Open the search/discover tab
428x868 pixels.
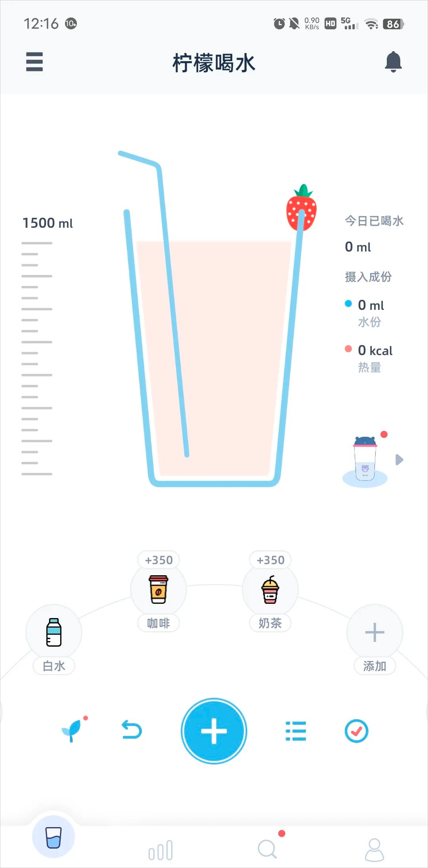[267, 849]
